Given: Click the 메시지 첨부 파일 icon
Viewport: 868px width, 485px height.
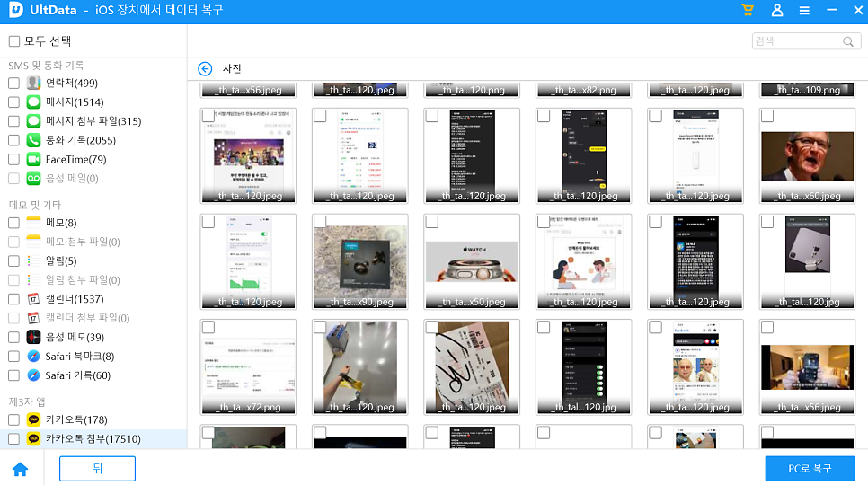Looking at the screenshot, I should pyautogui.click(x=34, y=121).
